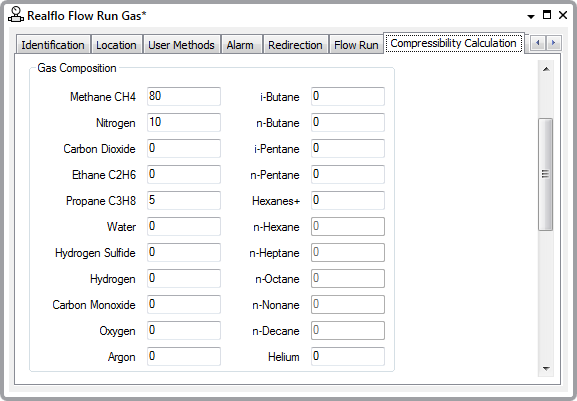The height and width of the screenshot is (401, 577).
Task: Close the Realflo Flow Run Gas window
Action: click(x=563, y=15)
